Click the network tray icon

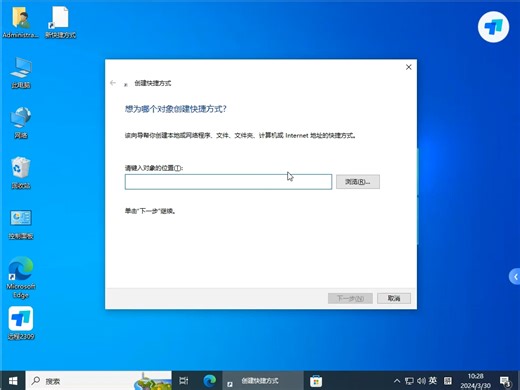pos(409,381)
